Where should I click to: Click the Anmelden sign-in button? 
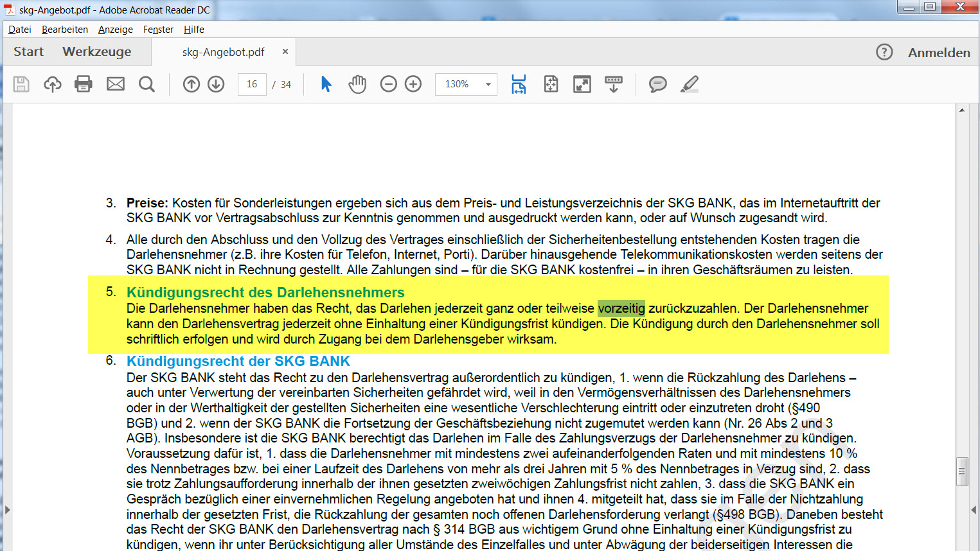(x=939, y=53)
